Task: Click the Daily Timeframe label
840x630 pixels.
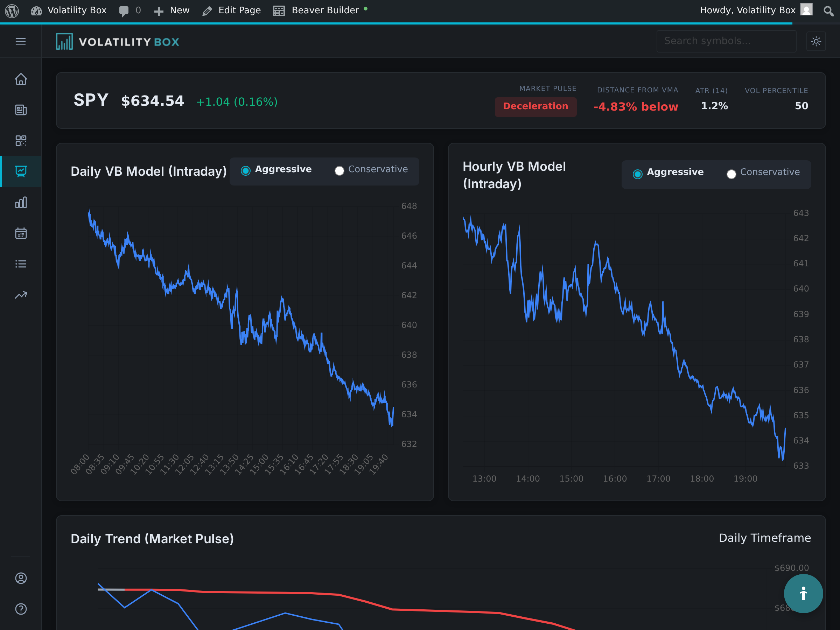Action: coord(765,538)
